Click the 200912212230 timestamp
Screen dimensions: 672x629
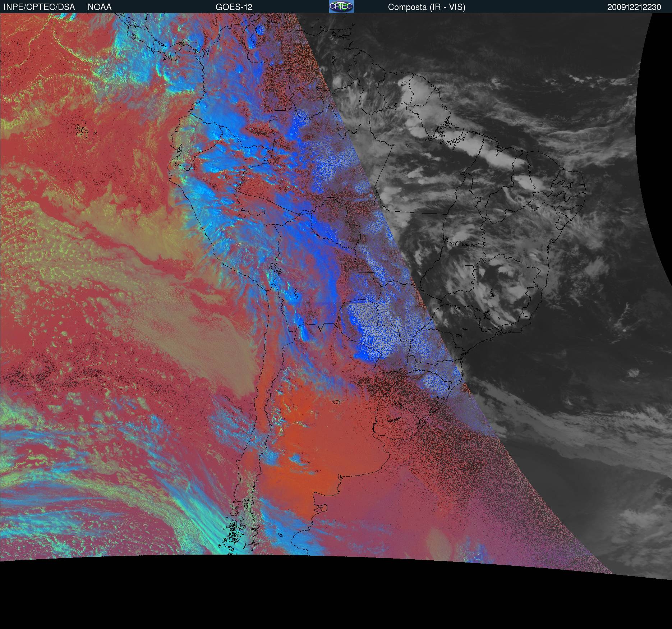coord(634,7)
